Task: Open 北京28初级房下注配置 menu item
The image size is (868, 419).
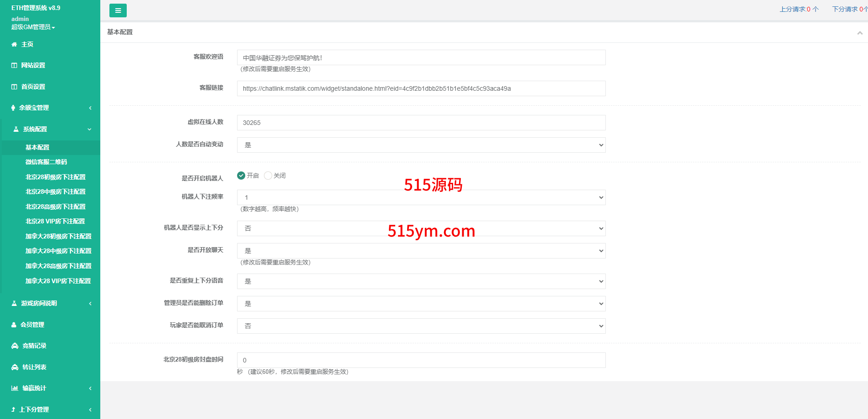Action: [x=55, y=177]
